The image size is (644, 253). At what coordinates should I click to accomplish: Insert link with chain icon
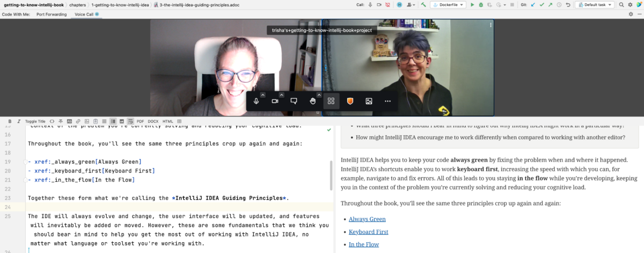tap(78, 121)
